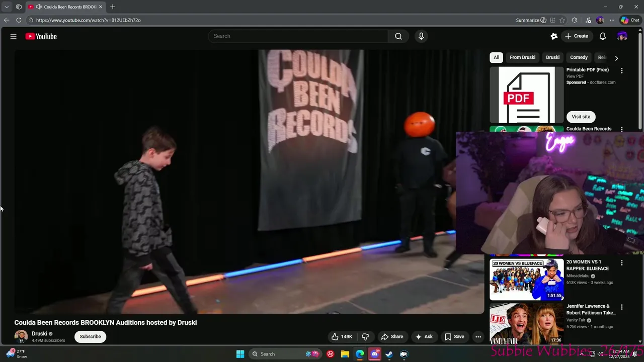Open options for the Jennifer Lawrence video
The width and height of the screenshot is (644, 362).
click(x=622, y=307)
